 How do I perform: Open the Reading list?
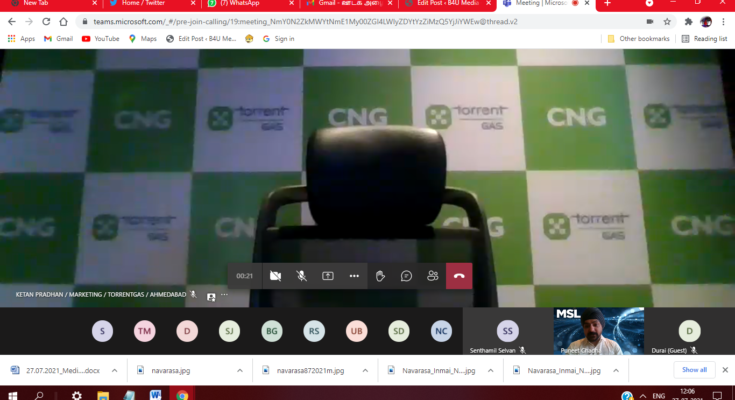[x=704, y=38]
